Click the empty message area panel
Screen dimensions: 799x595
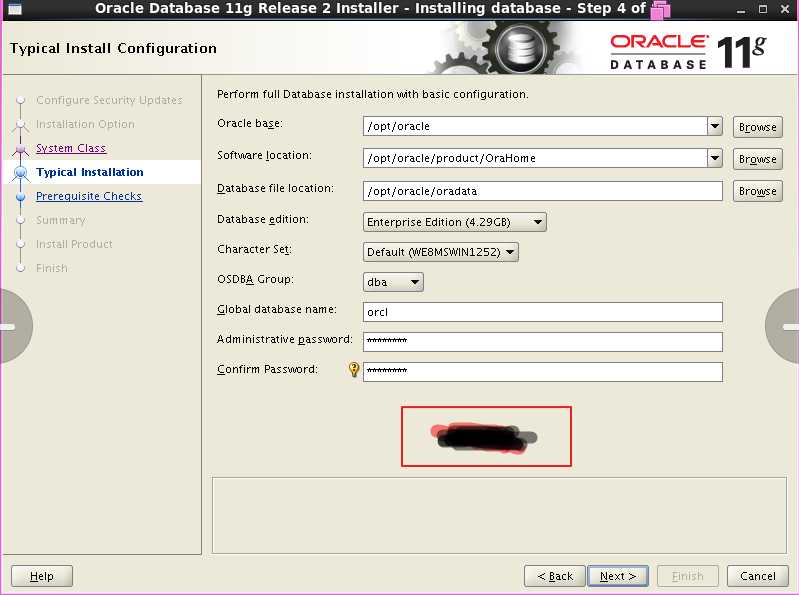[499, 515]
